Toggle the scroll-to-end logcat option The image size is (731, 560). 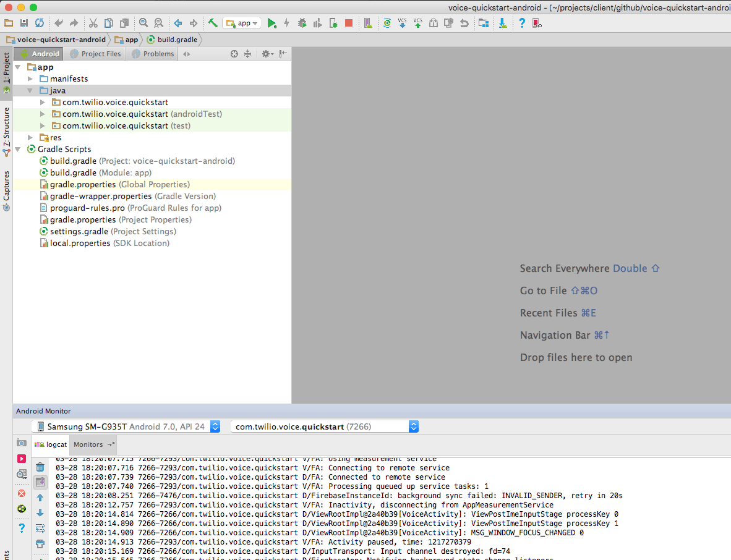(40, 481)
